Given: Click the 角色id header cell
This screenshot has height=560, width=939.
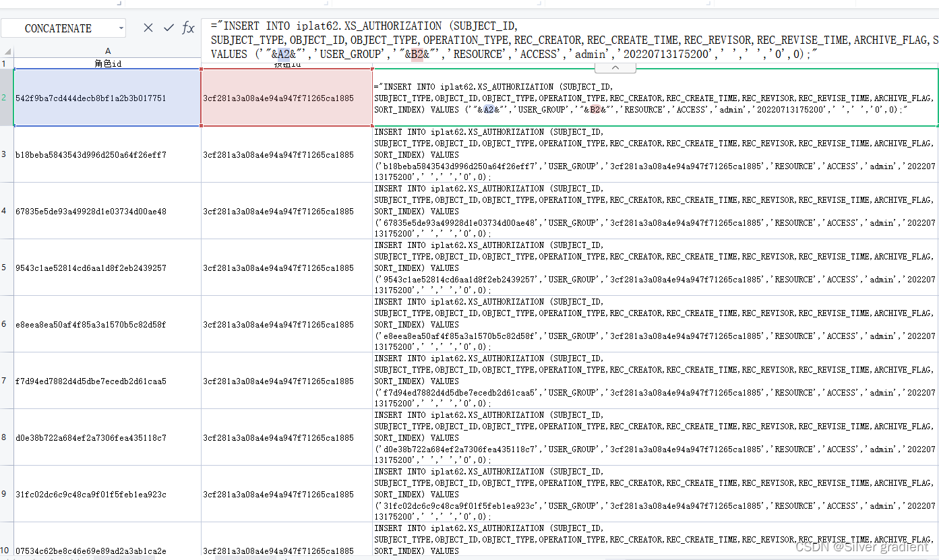Looking at the screenshot, I should (x=107, y=63).
